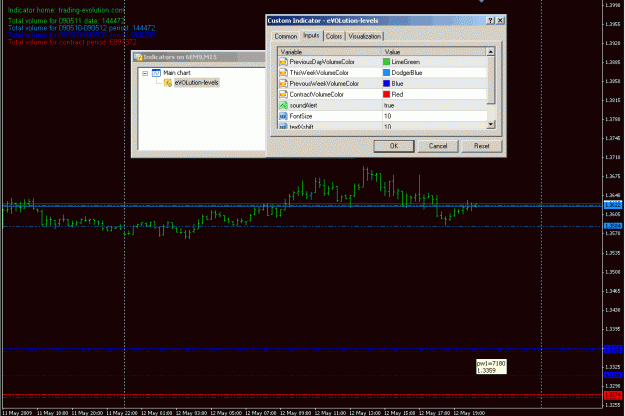This screenshot has width=625, height=416.
Task: Click the ContractVolumeColor row's color-type icon
Action: (283, 94)
